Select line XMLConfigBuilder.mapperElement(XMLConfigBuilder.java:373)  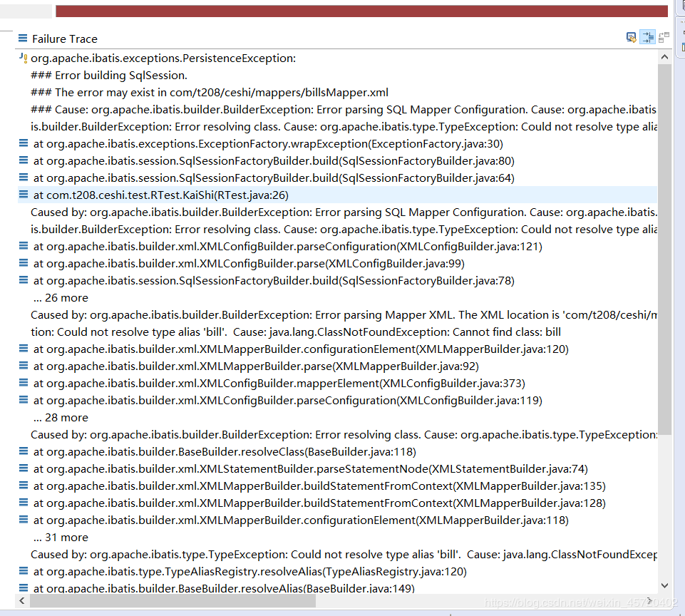coord(279,383)
